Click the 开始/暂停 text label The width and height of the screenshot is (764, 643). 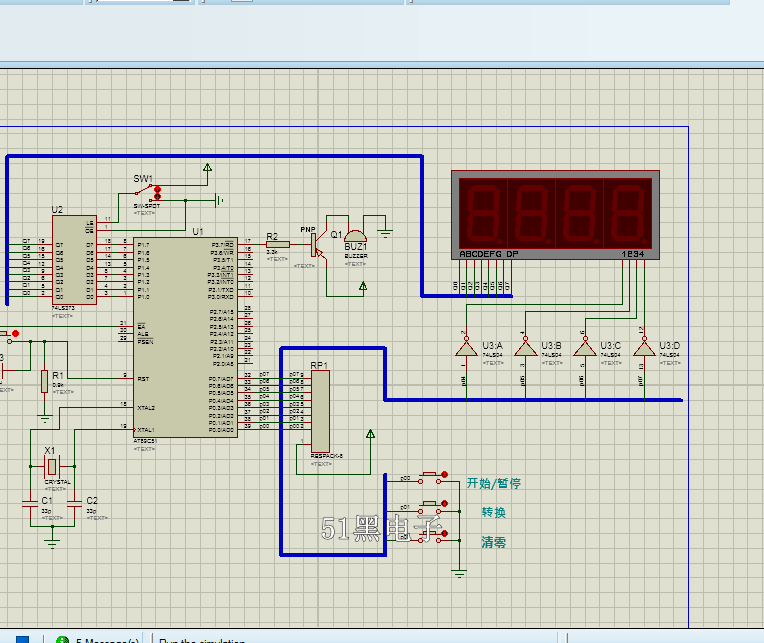[x=494, y=483]
